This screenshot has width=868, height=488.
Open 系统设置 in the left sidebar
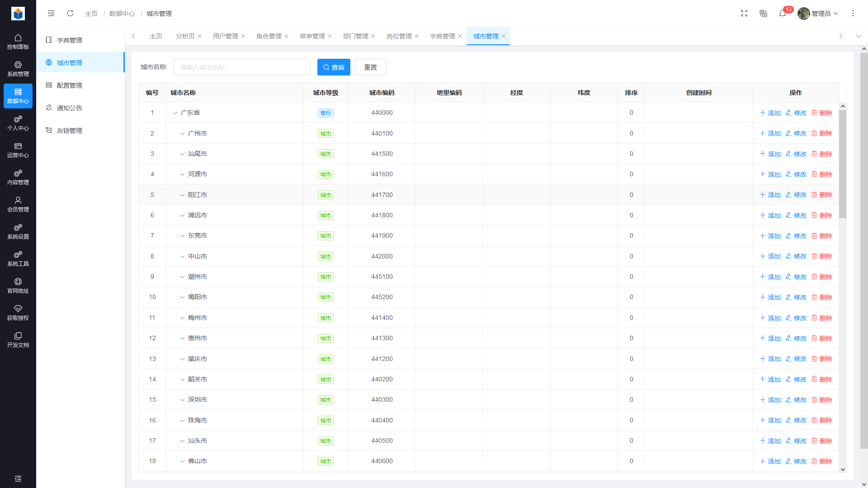click(x=18, y=231)
